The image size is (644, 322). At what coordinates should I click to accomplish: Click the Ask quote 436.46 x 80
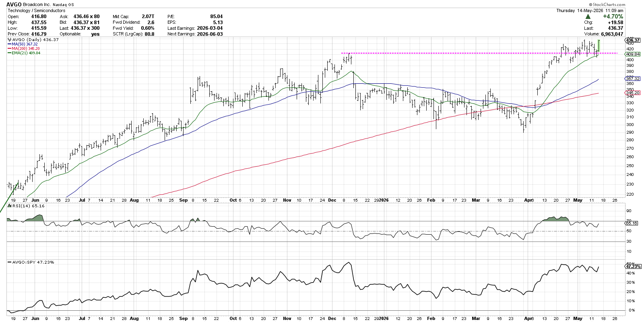pyautogui.click(x=87, y=17)
